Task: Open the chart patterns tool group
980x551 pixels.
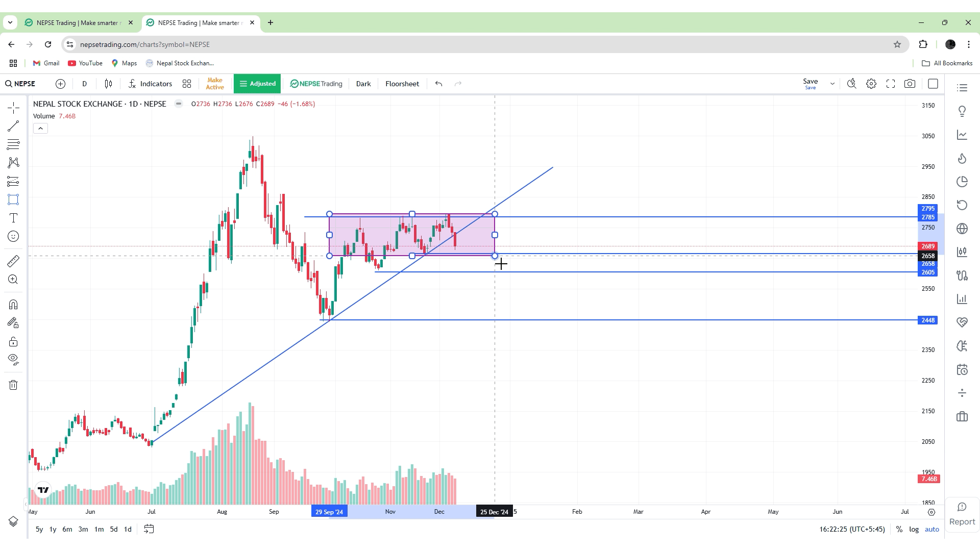Action: click(x=13, y=163)
